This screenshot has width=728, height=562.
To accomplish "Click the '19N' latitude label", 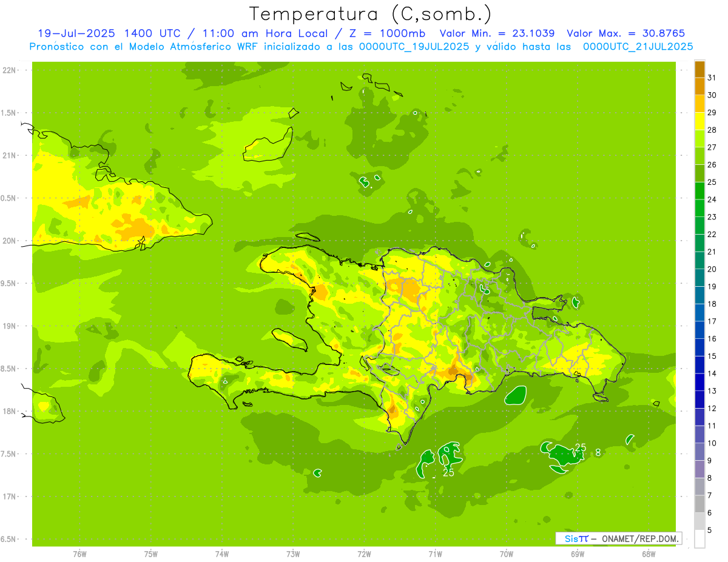I will tap(10, 326).
